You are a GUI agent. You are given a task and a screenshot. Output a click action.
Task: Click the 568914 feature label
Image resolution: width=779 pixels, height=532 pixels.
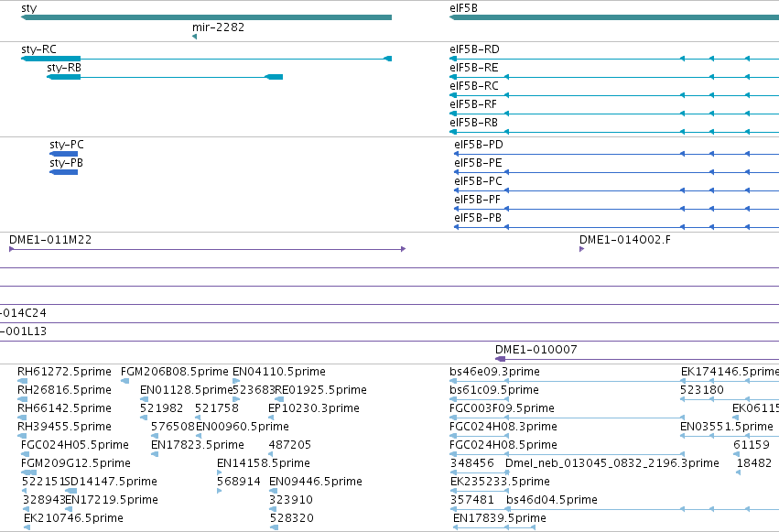(x=239, y=482)
